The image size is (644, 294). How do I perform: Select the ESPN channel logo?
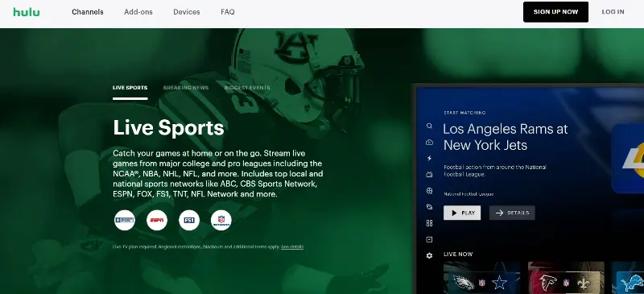coord(157,221)
